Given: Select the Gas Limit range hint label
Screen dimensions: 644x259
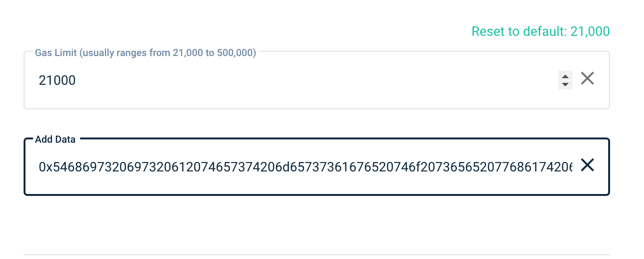Looking at the screenshot, I should tap(146, 53).
